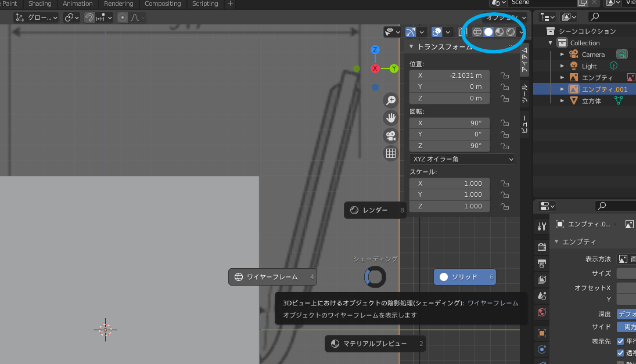Choose マテリアルプレビュー in shading pie menu

[375, 344]
